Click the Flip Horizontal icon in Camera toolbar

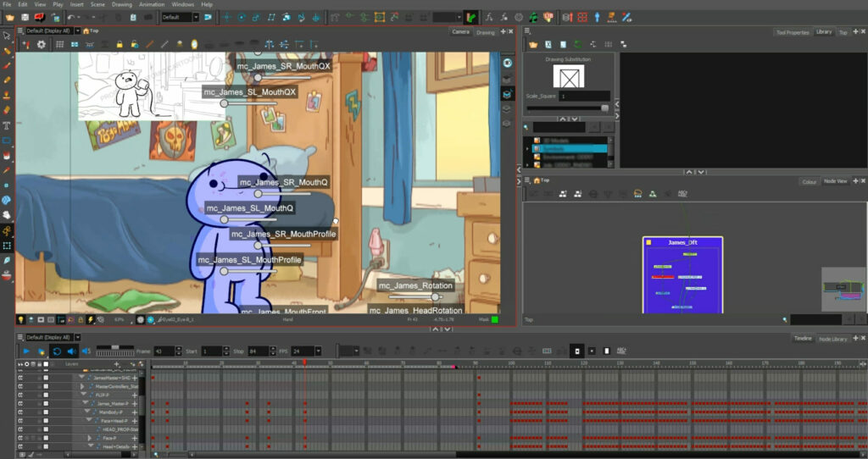(x=269, y=44)
